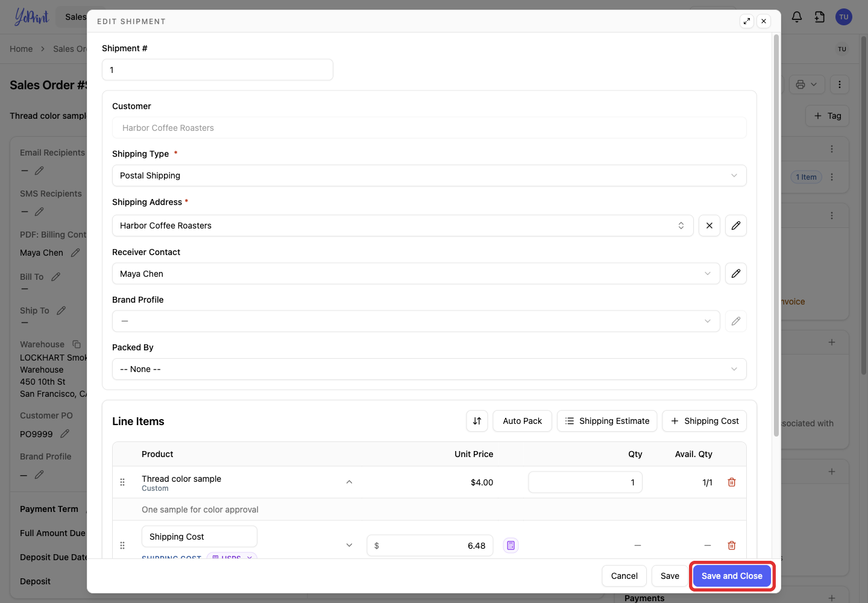Click the Shipping Cost row drag handle
Image resolution: width=868 pixels, height=603 pixels.
coord(122,546)
